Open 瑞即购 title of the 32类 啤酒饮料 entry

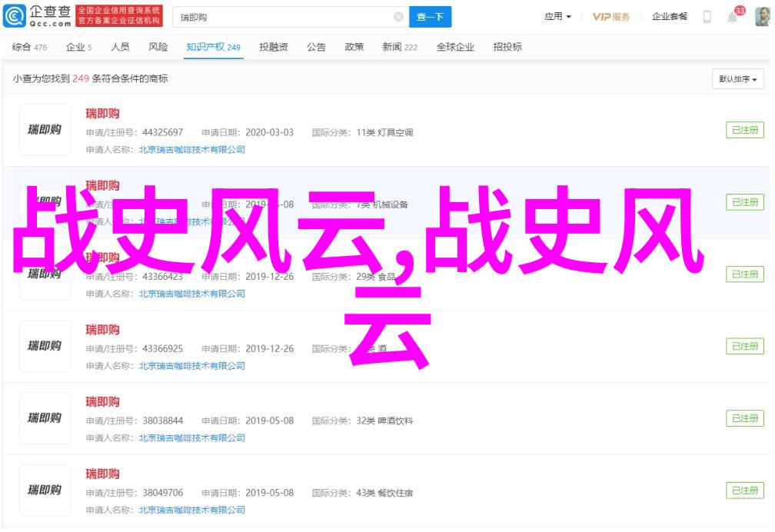click(103, 402)
